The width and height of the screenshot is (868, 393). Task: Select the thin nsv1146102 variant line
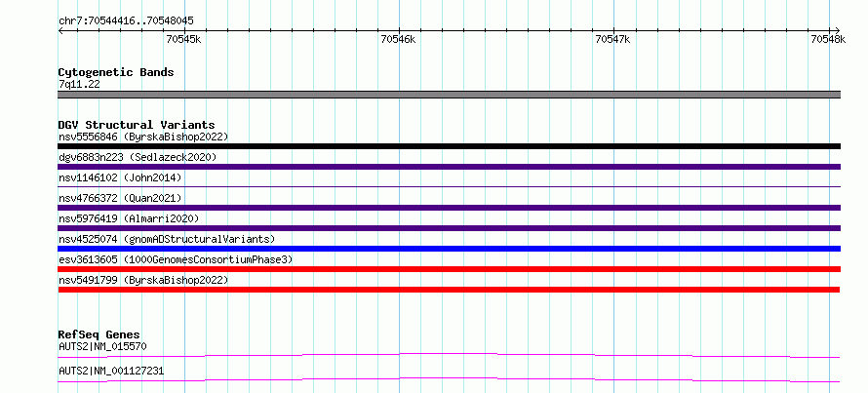[449, 187]
